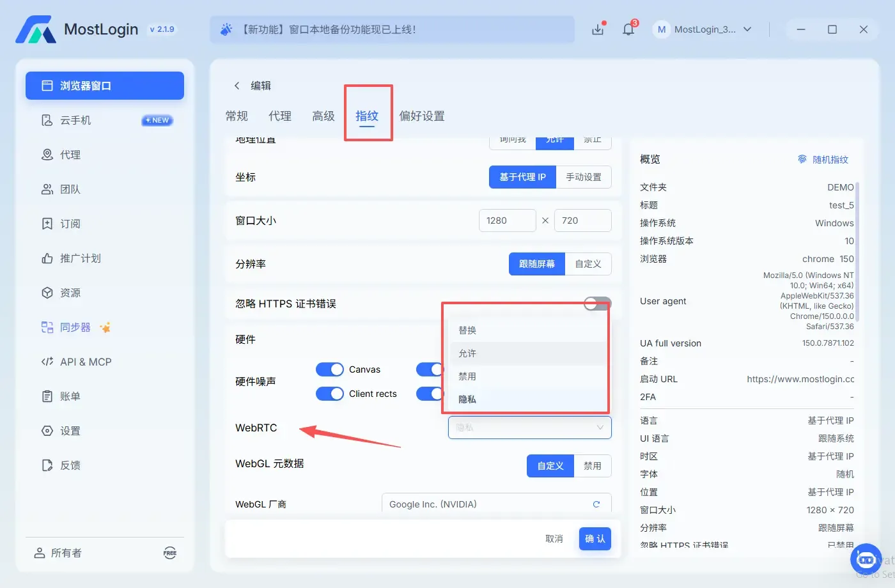Open the download manager icon
The height and width of the screenshot is (588, 895).
point(598,29)
